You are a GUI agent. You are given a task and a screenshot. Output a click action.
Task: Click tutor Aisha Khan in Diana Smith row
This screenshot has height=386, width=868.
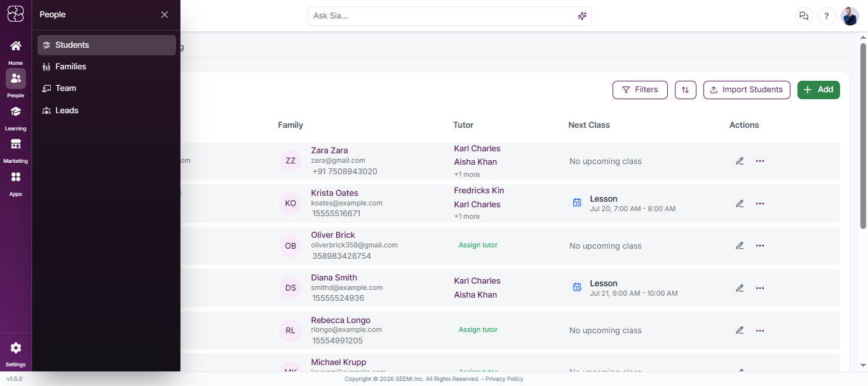pos(475,295)
